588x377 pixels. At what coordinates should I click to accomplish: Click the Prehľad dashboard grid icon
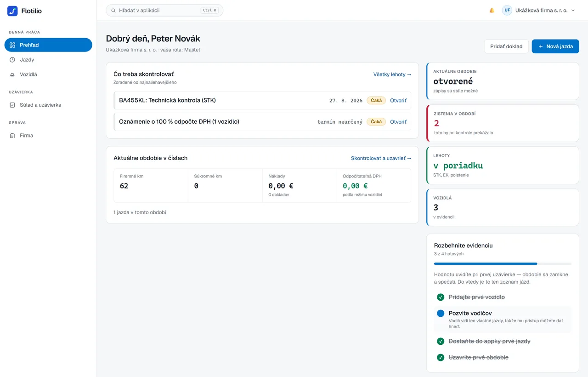(x=12, y=45)
